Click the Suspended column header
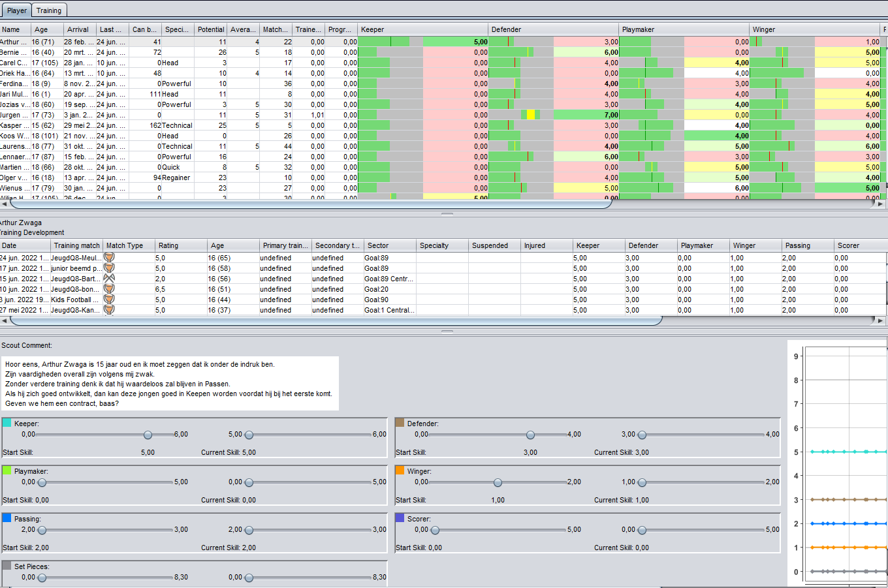Screen dimensions: 888x588 pos(494,245)
